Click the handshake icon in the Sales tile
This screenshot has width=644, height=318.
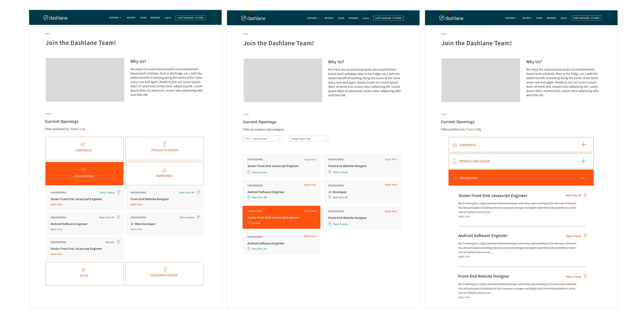tap(84, 270)
